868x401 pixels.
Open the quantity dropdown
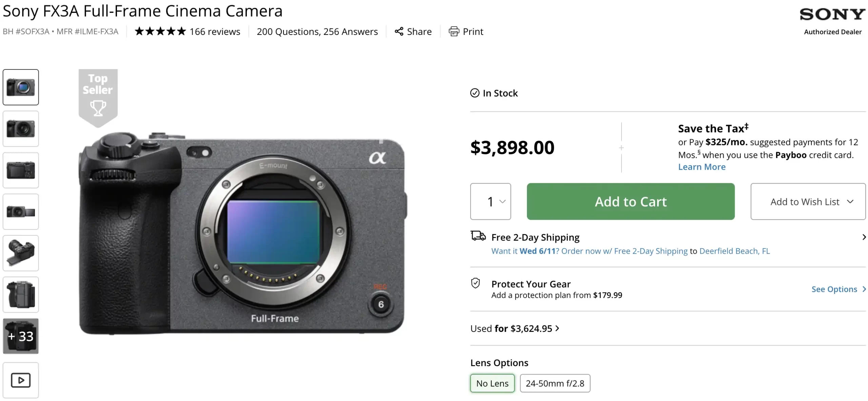pos(491,202)
